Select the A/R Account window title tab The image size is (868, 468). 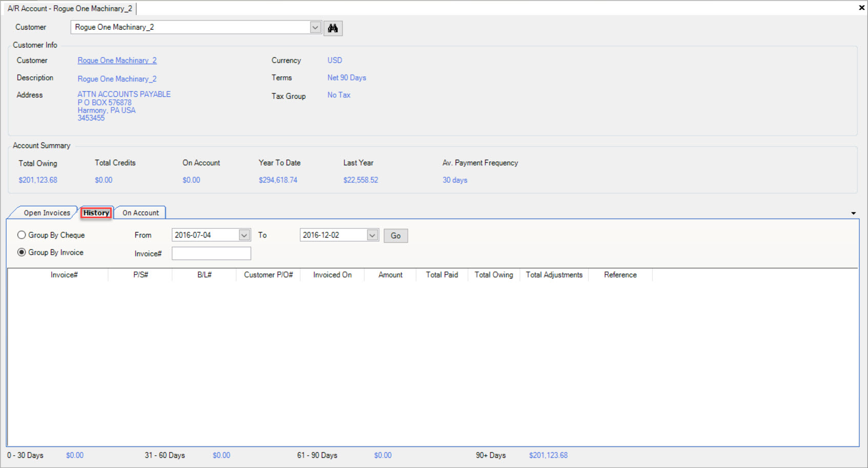pos(70,9)
